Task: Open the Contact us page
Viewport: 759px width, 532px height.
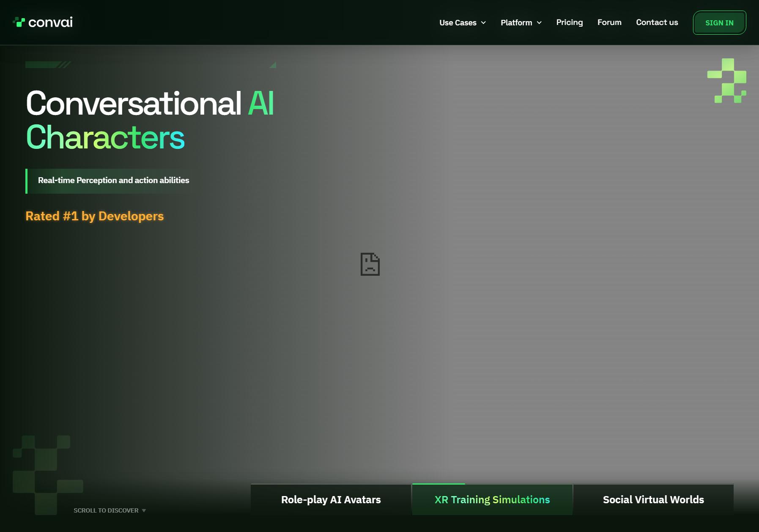Action: pyautogui.click(x=657, y=22)
